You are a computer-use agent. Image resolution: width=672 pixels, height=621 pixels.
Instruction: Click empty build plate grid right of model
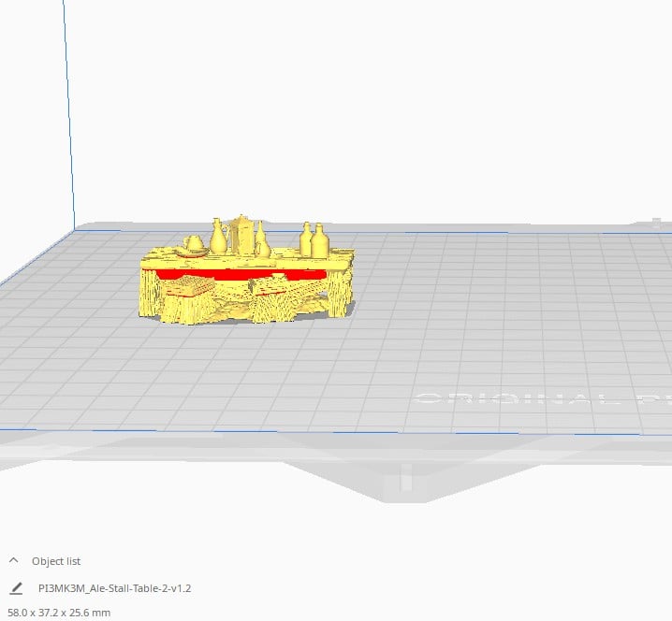[487, 299]
